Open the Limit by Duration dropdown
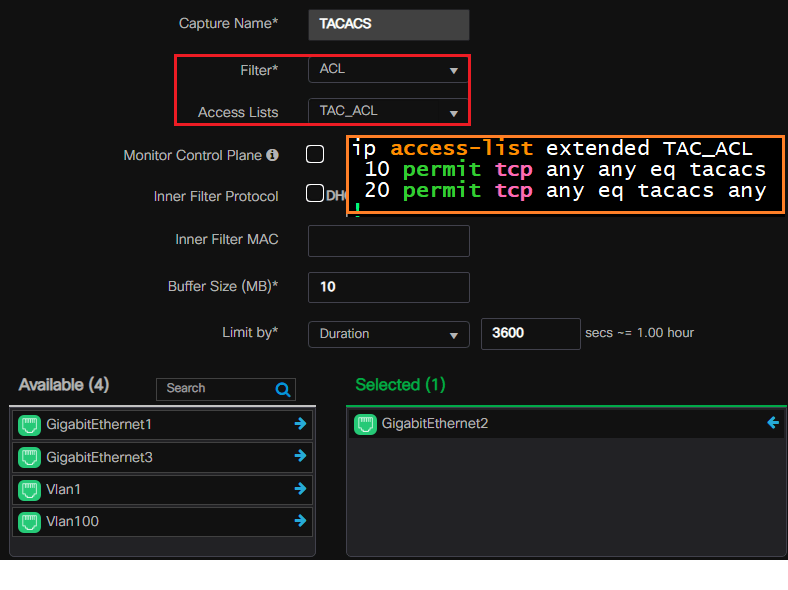 click(x=388, y=334)
